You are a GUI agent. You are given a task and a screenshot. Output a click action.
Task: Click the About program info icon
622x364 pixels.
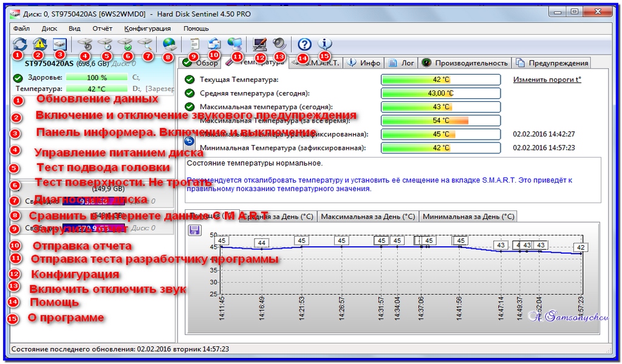pos(324,44)
